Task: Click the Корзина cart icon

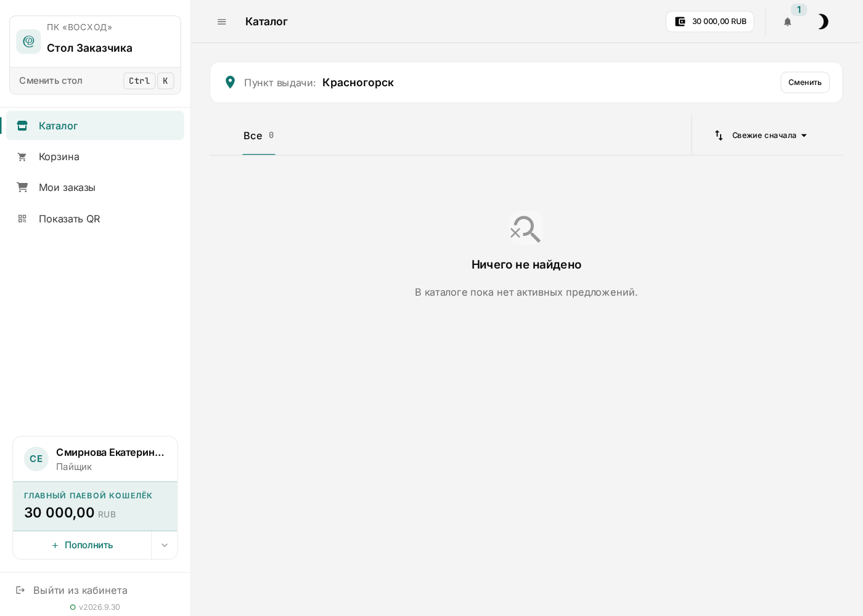Action: pos(22,157)
